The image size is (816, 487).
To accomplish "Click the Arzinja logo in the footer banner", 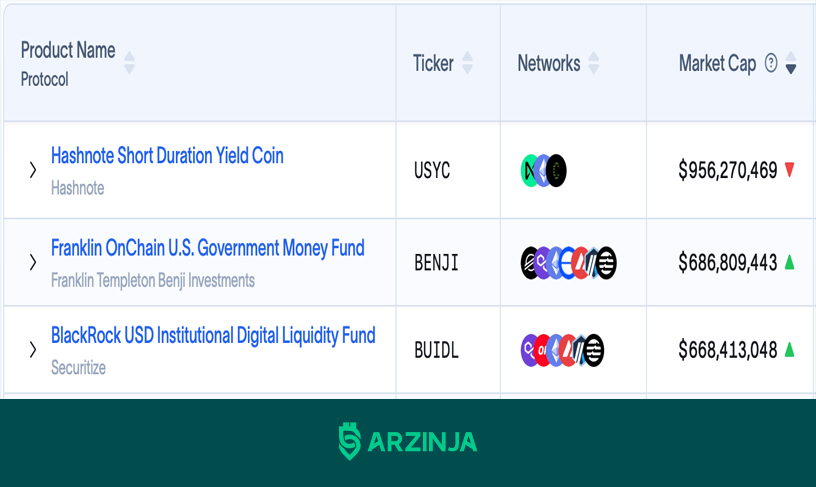I will point(407,441).
